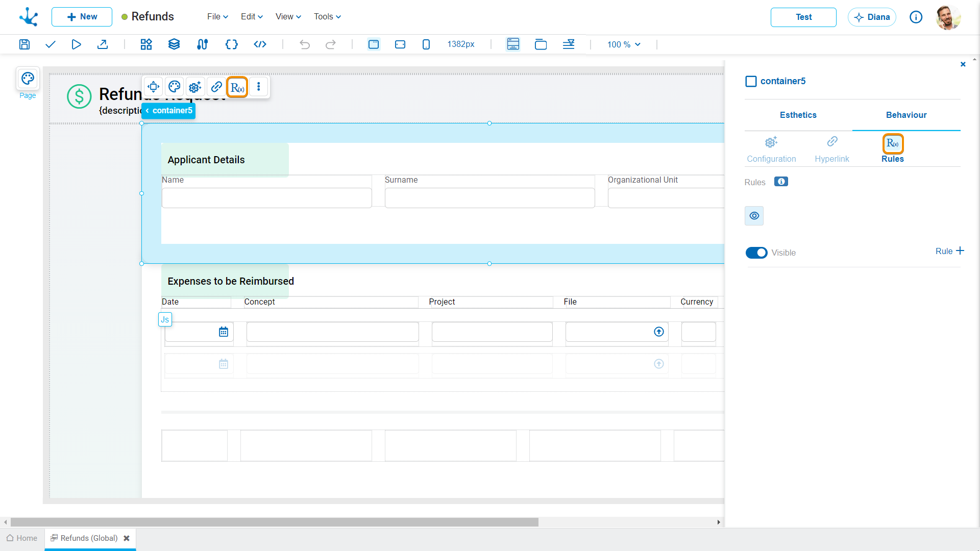Click the Diana assistant button

coord(872,17)
